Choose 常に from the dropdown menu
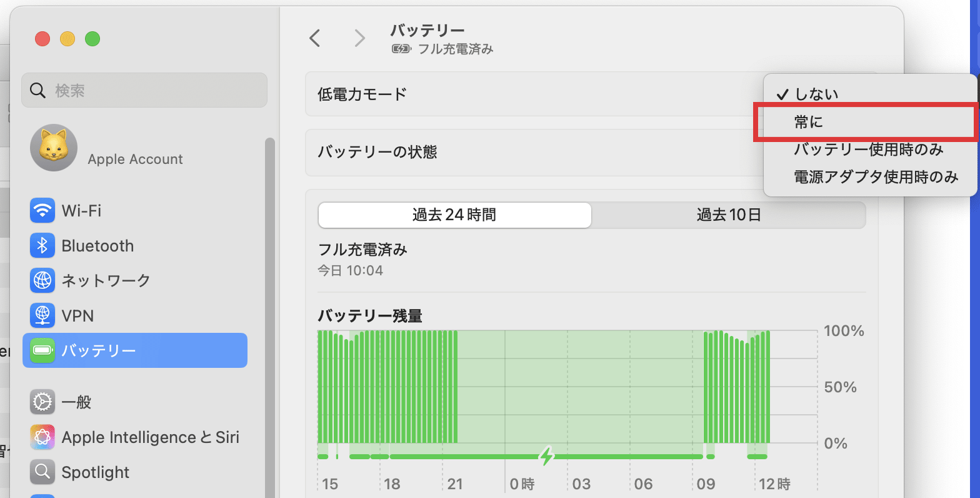The image size is (980, 498). (870, 122)
